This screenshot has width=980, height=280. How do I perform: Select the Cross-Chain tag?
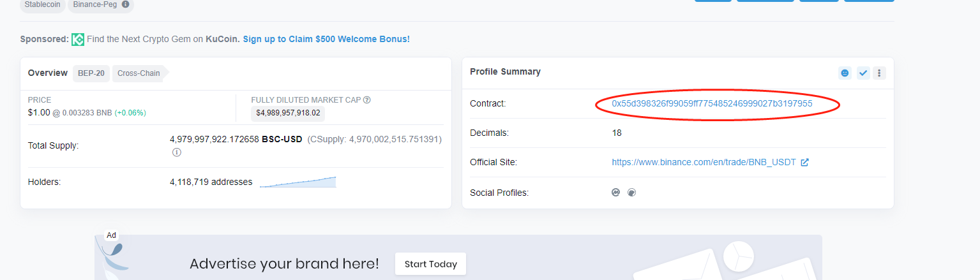[139, 73]
